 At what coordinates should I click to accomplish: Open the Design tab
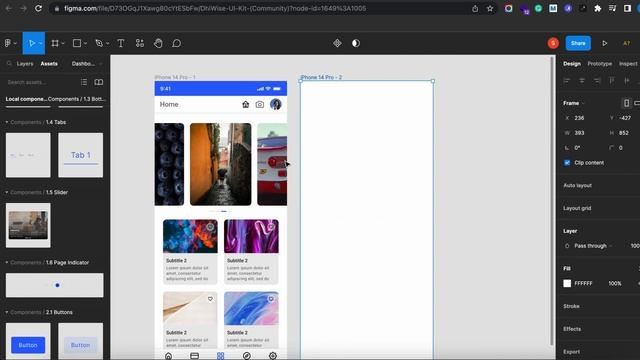[572, 64]
